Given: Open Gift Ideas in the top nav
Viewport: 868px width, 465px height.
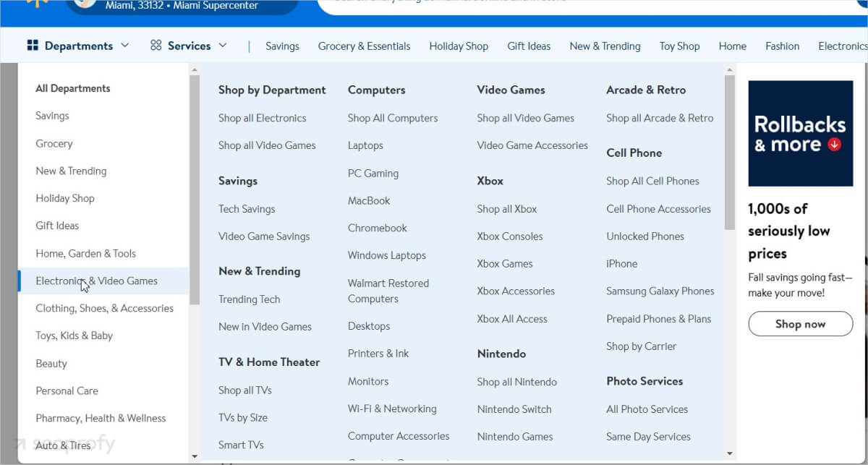Looking at the screenshot, I should coord(529,46).
